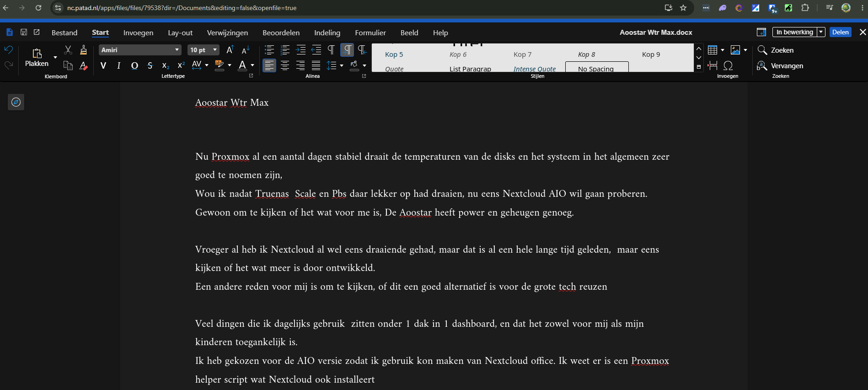Justify the paragraph text

[x=316, y=65]
